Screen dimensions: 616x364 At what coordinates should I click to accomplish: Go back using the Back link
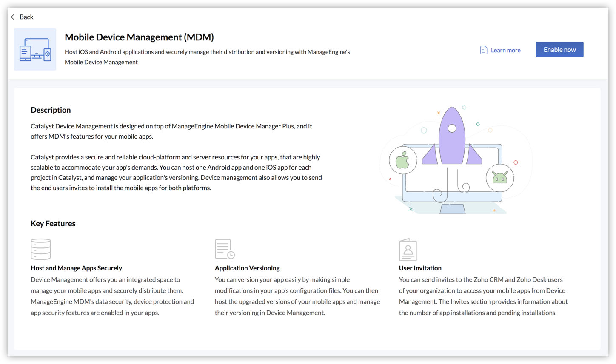pos(22,17)
